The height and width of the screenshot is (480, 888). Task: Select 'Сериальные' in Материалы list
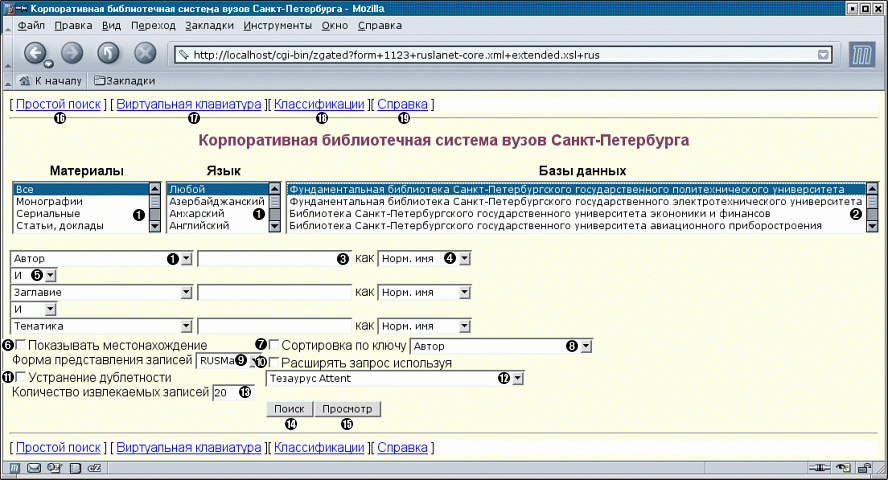tap(80, 213)
